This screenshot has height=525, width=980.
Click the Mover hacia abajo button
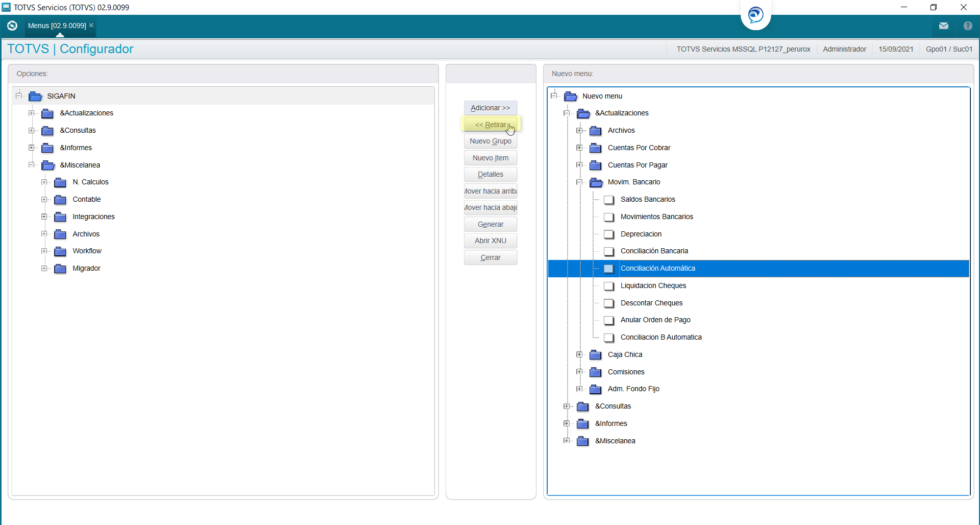[491, 207]
